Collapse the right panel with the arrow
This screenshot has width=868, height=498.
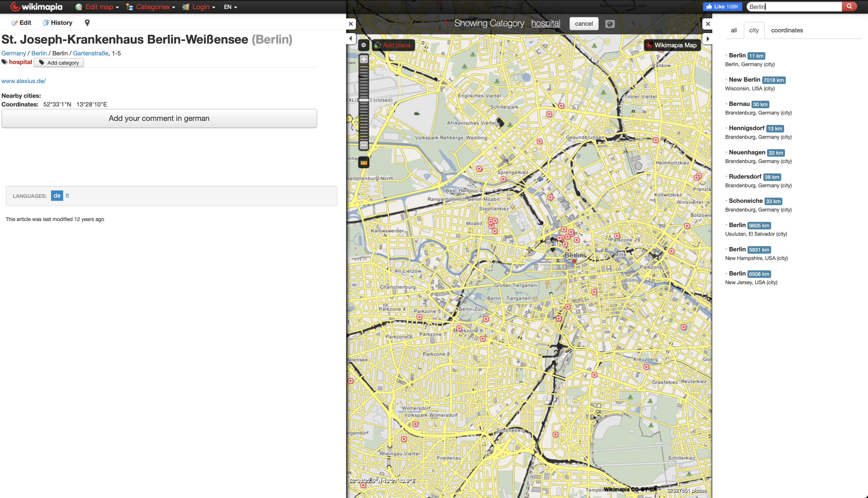(708, 39)
